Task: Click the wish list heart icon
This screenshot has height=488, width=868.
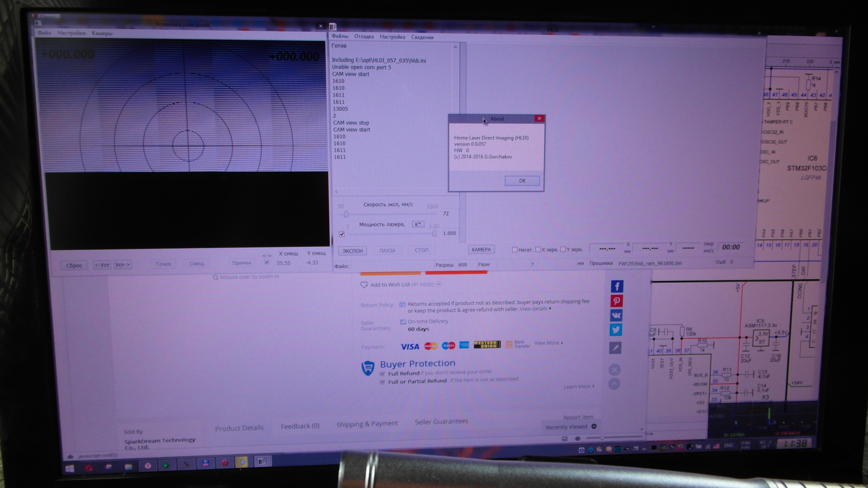Action: coord(364,285)
